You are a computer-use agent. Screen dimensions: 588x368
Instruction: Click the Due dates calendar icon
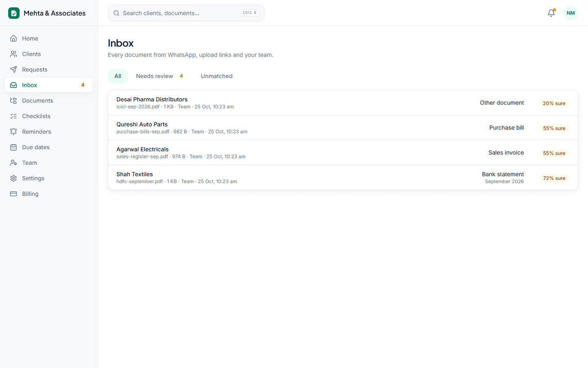tap(13, 147)
